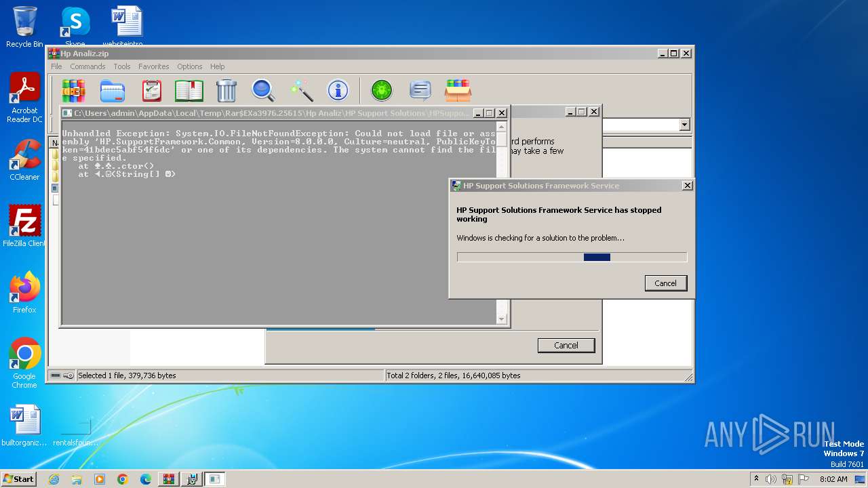This screenshot has width=868, height=488.
Task: Click the Delete trash can icon
Action: [226, 90]
